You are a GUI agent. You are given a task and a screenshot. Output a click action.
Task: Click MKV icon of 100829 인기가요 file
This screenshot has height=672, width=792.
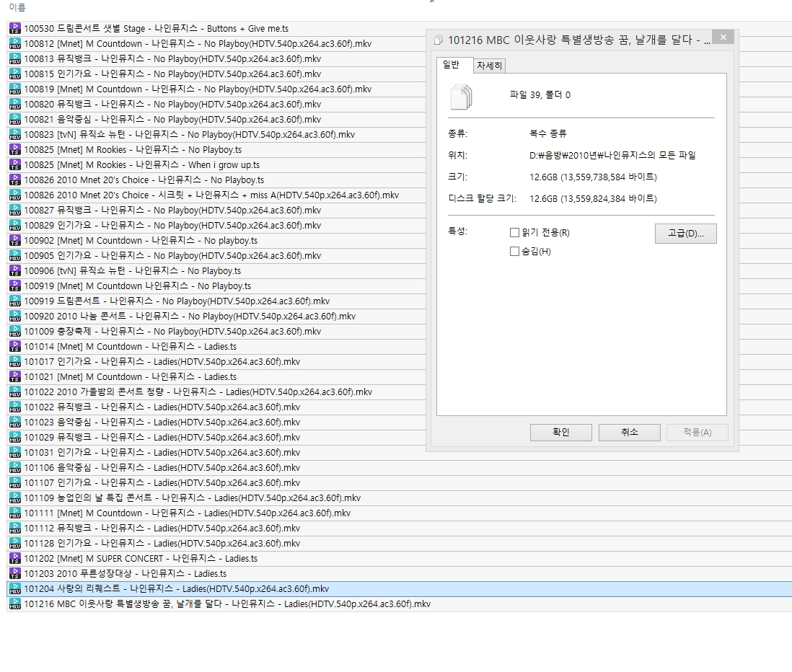tap(15, 226)
